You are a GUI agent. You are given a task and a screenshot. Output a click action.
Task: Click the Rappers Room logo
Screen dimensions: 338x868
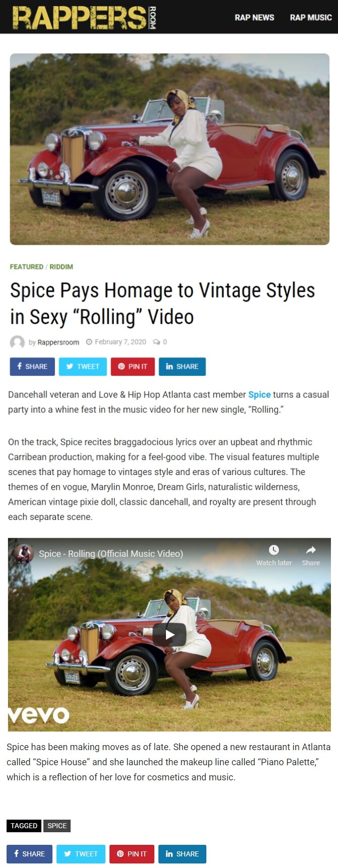[84, 18]
